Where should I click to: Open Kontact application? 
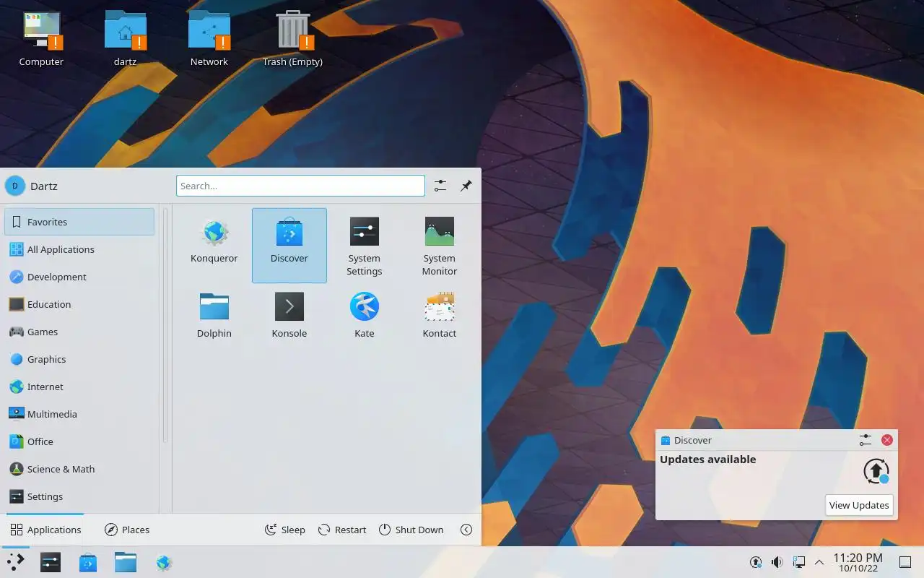440,316
